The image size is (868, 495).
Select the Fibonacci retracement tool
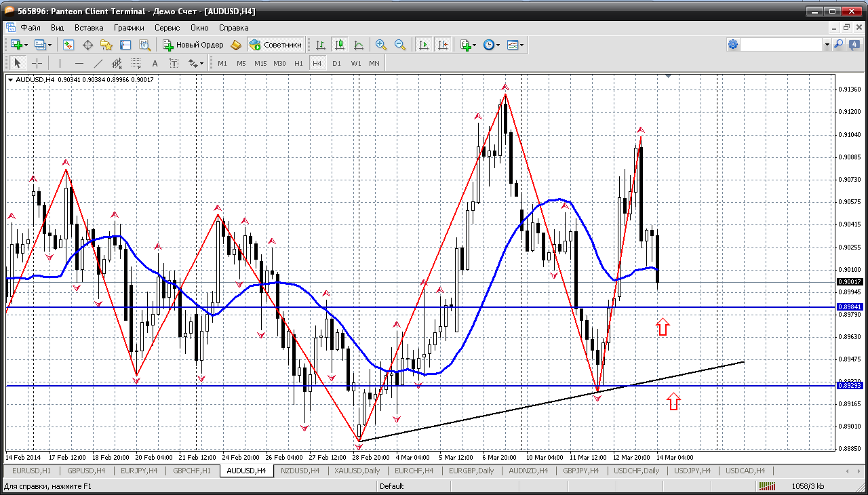(136, 63)
